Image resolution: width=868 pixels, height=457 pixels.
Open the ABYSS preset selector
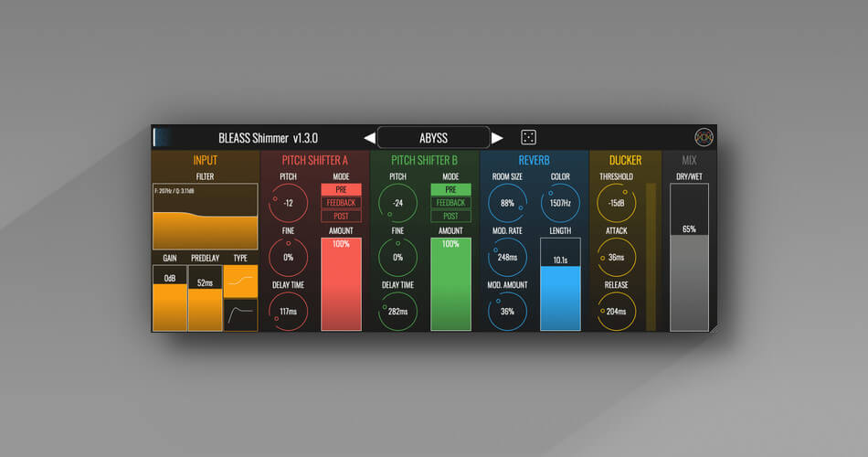click(433, 138)
